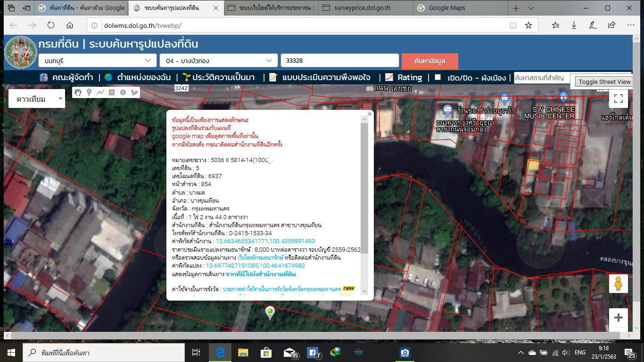Open the Windows Start menu
Screen dimensions: 644x362
(x=11, y=352)
